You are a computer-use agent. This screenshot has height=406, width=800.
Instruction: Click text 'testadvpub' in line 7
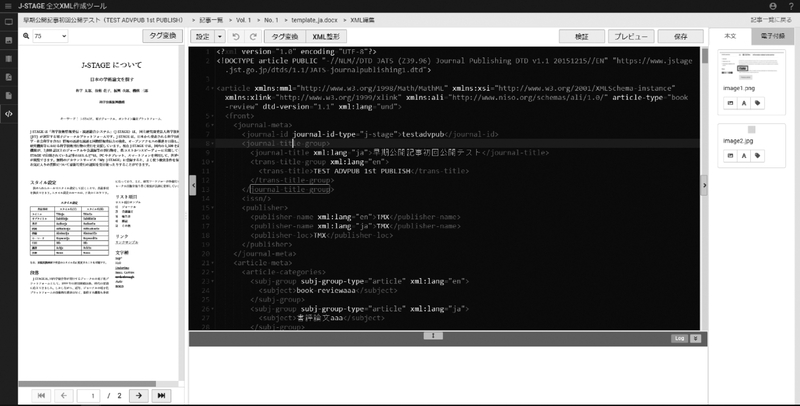point(423,134)
